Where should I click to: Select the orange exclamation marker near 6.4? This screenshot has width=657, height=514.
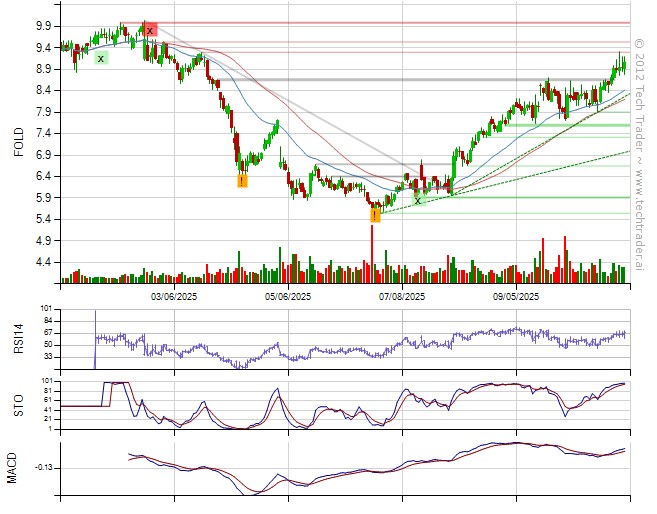[242, 181]
